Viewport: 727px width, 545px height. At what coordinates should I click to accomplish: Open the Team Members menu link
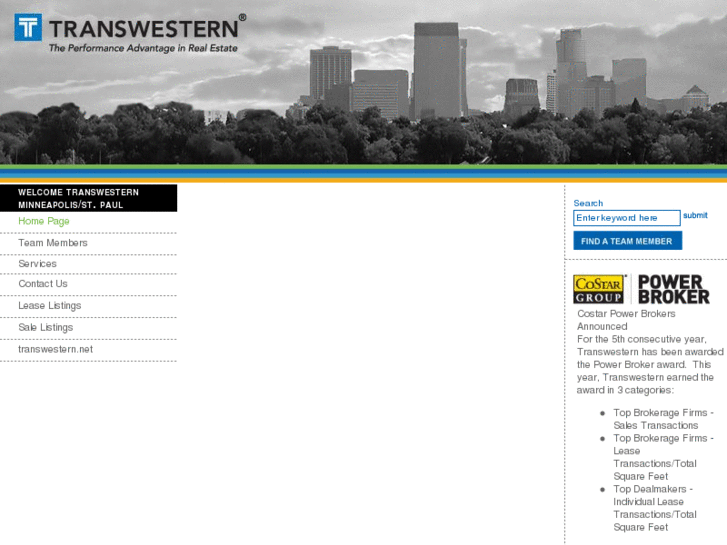53,243
